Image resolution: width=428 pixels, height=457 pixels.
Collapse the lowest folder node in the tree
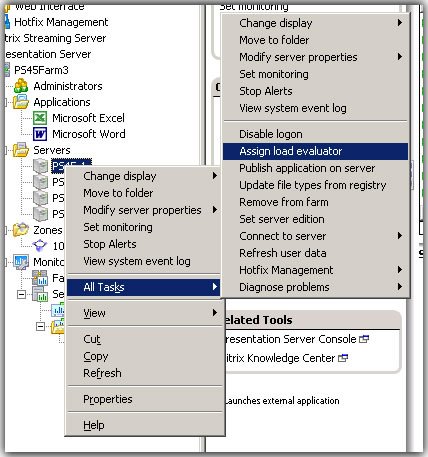(40, 326)
